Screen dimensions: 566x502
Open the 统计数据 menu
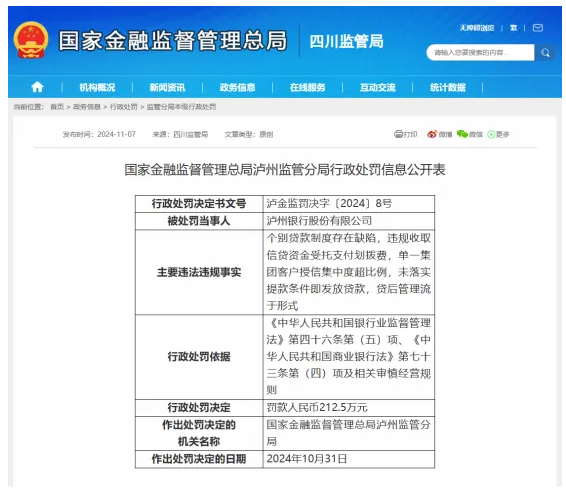[448, 87]
